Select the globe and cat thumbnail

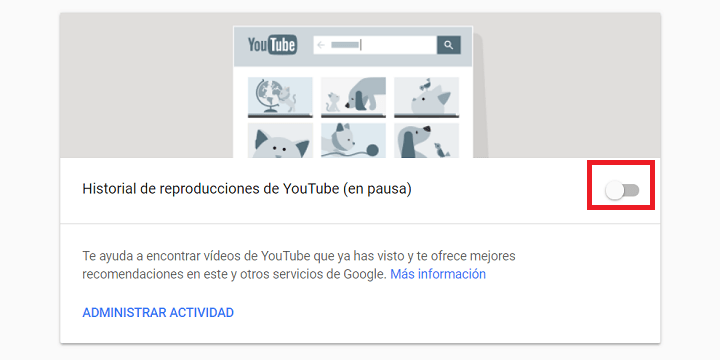pos(280,97)
